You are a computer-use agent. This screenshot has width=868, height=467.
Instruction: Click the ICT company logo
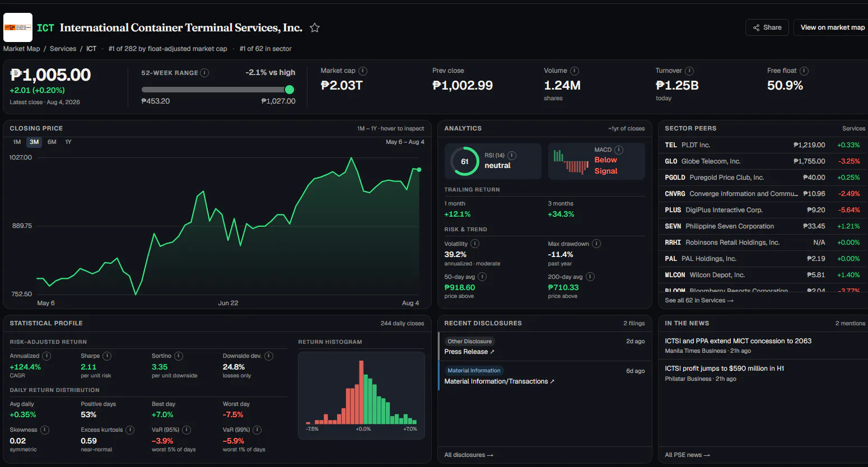tap(18, 27)
